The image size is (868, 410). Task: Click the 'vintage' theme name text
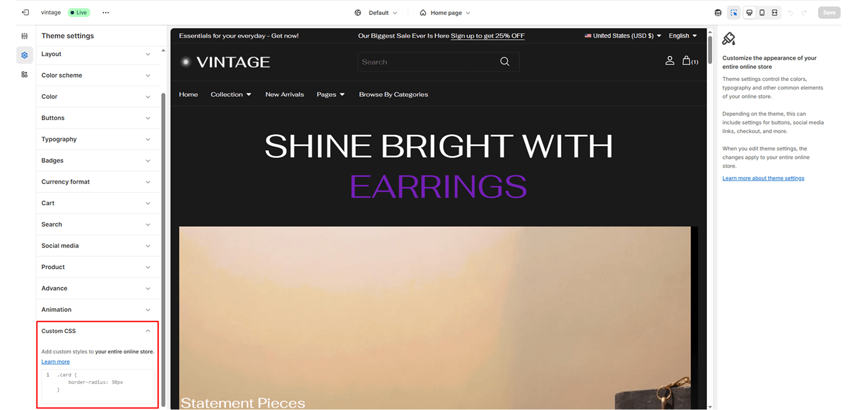(x=51, y=13)
